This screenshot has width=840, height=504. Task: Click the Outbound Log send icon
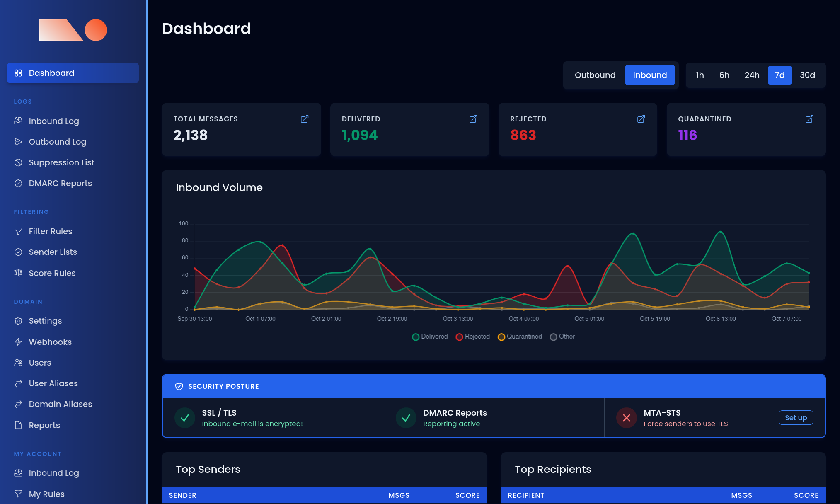[x=18, y=142]
